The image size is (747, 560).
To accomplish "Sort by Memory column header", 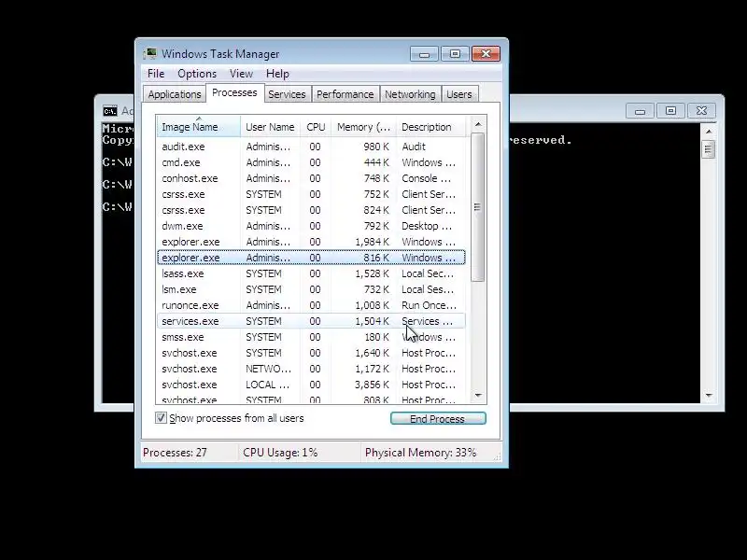I will pyautogui.click(x=363, y=127).
